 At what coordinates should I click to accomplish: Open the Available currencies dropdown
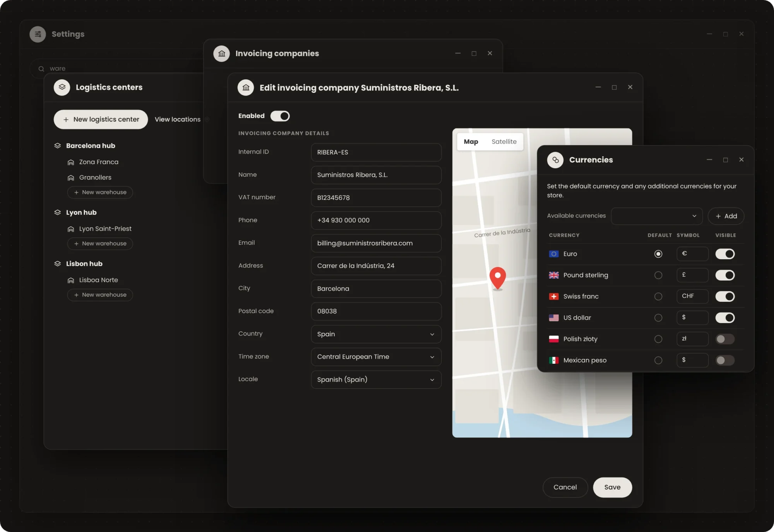pyautogui.click(x=656, y=216)
